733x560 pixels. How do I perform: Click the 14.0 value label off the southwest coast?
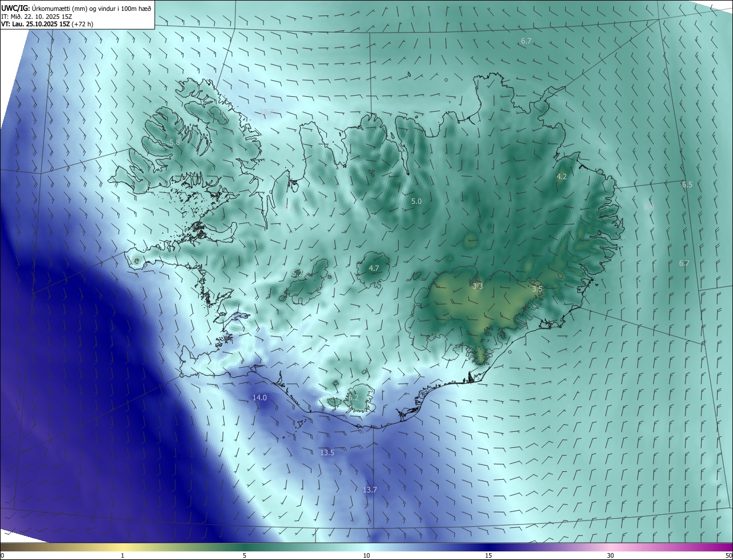point(260,397)
